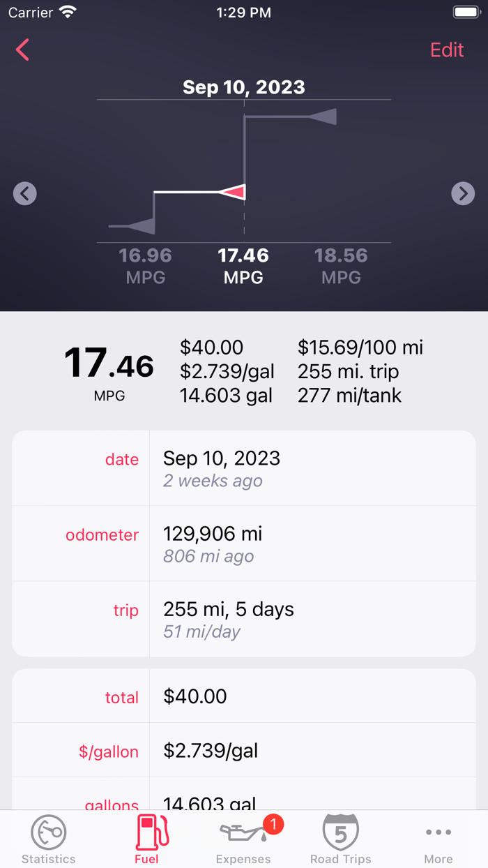Tap the Road Trips highway shield icon

pos(341,832)
